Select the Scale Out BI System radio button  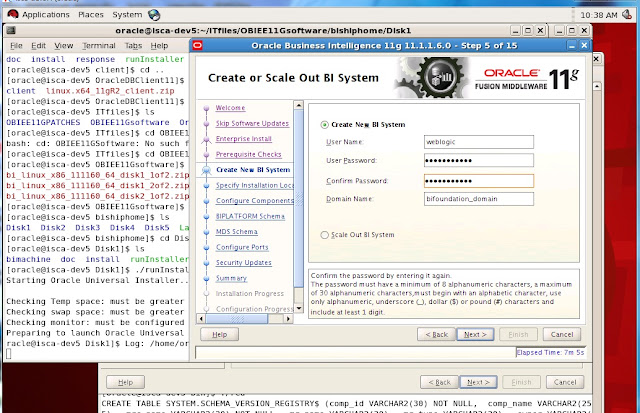tap(324, 235)
